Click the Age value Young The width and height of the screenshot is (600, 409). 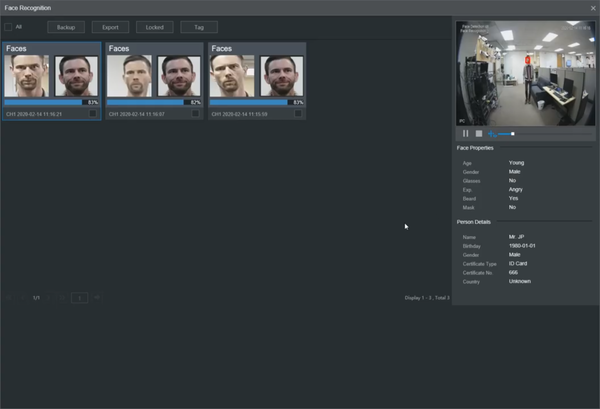click(x=516, y=163)
